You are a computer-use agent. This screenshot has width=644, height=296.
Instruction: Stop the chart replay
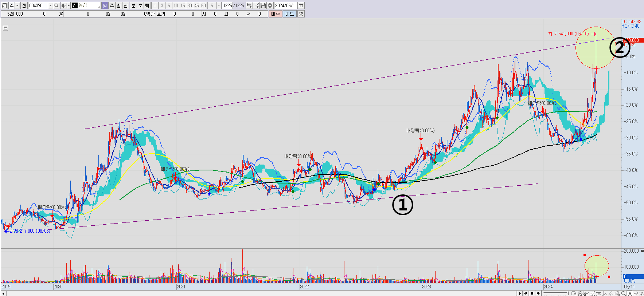[x=532, y=293]
